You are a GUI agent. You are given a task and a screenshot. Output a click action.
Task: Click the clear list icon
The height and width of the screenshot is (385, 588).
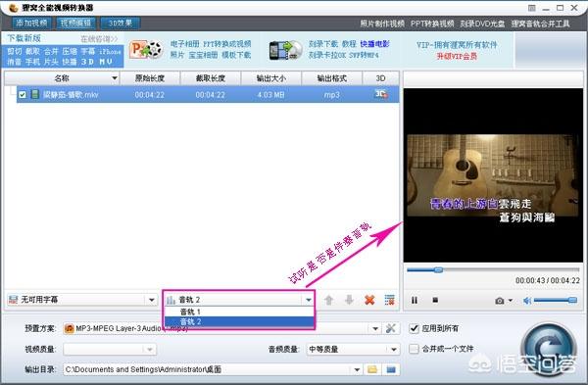click(x=390, y=300)
